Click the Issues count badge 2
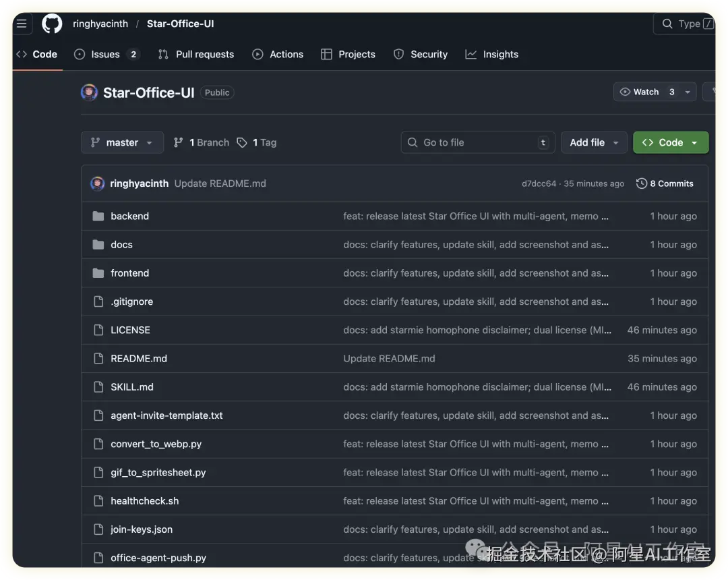 (133, 55)
